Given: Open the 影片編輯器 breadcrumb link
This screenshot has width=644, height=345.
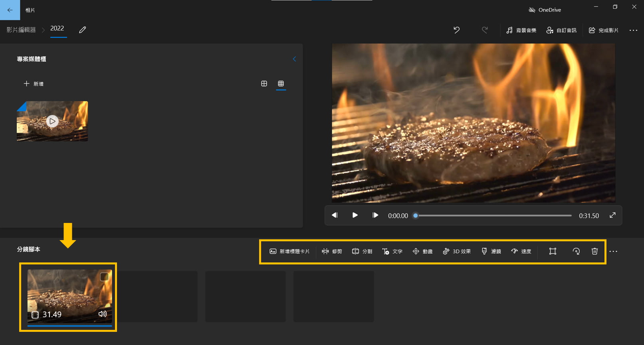Looking at the screenshot, I should click(x=21, y=30).
